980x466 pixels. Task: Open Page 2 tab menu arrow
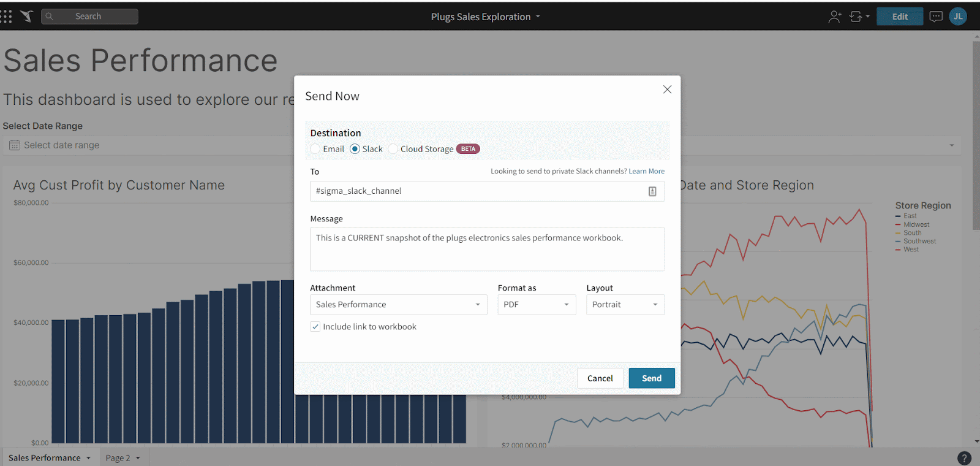[x=138, y=458]
